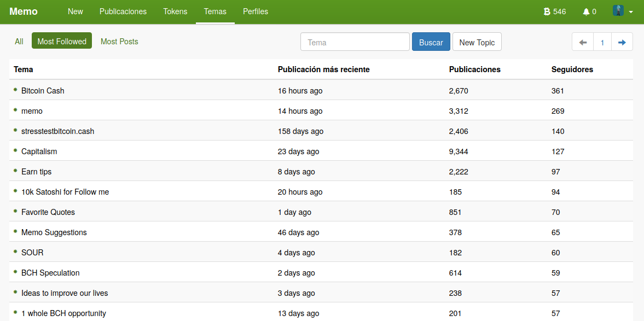Open the Tokens menu item

coord(175,11)
